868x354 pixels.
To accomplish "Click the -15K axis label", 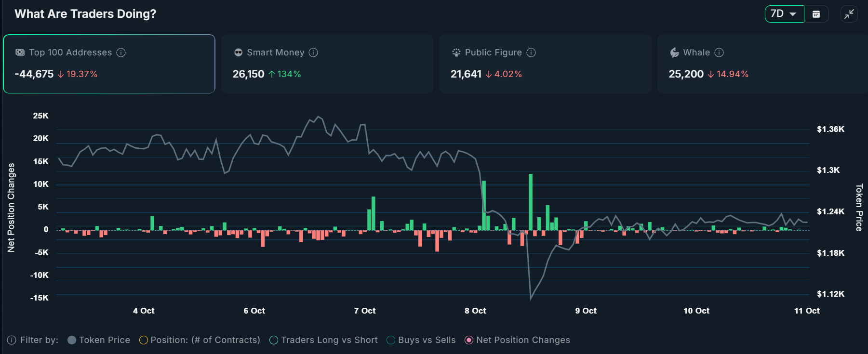I will (x=40, y=298).
